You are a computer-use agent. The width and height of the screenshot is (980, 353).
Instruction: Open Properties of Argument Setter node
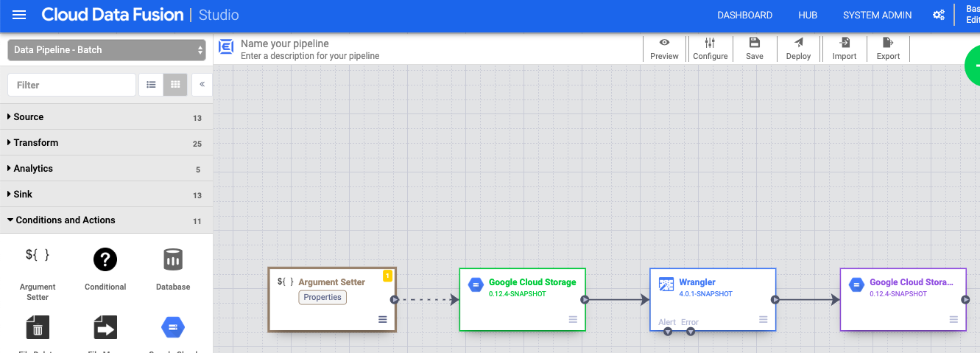coord(322,297)
